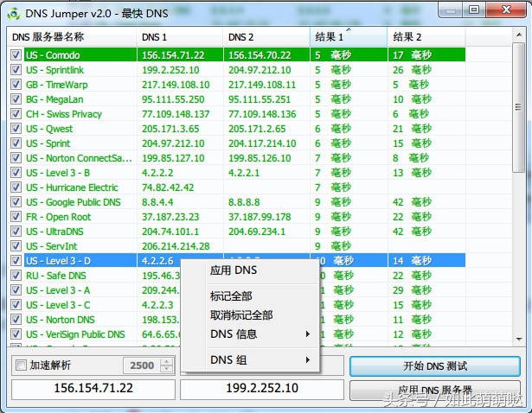
Task: Select the US - Norton DNS entry
Action: 61,320
